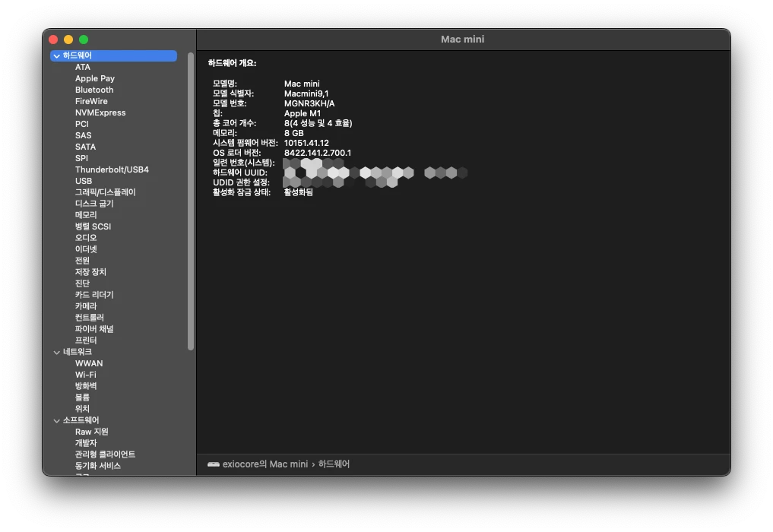Click the Mac mini 모델명 value
This screenshot has height=532, width=773.
pyautogui.click(x=302, y=84)
